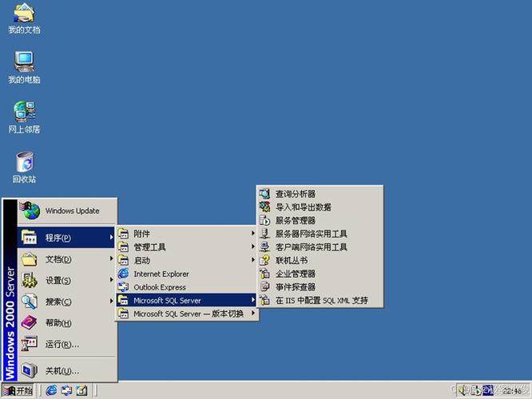Click the 运行(R) icon
This screenshot has width=532, height=399.
click(30, 344)
